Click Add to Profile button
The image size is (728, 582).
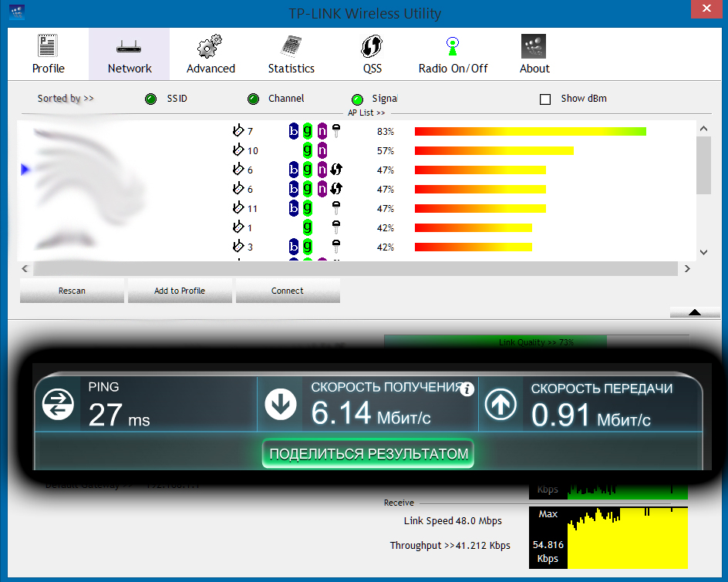(x=180, y=291)
